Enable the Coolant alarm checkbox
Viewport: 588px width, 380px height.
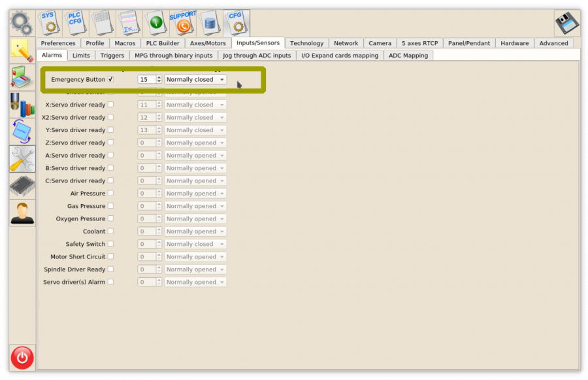coord(110,232)
